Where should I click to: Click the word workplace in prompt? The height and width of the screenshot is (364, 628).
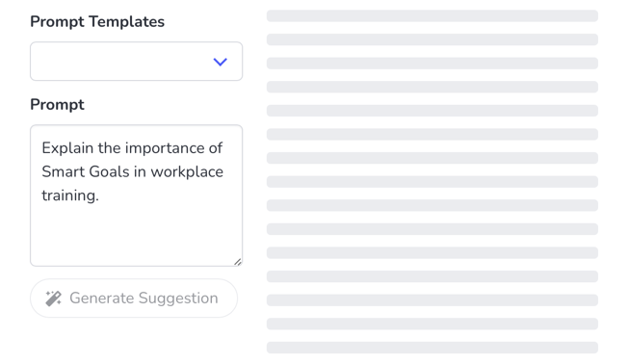(x=187, y=171)
